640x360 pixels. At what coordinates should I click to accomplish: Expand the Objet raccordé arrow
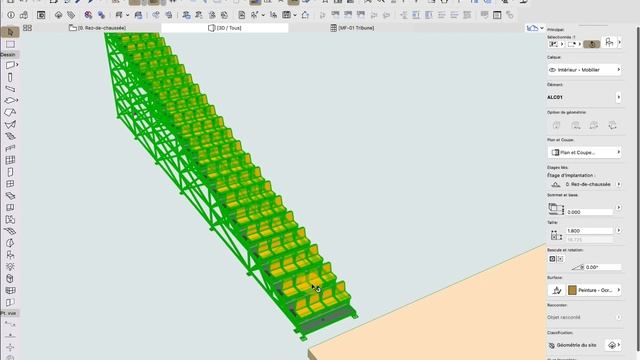(619, 317)
